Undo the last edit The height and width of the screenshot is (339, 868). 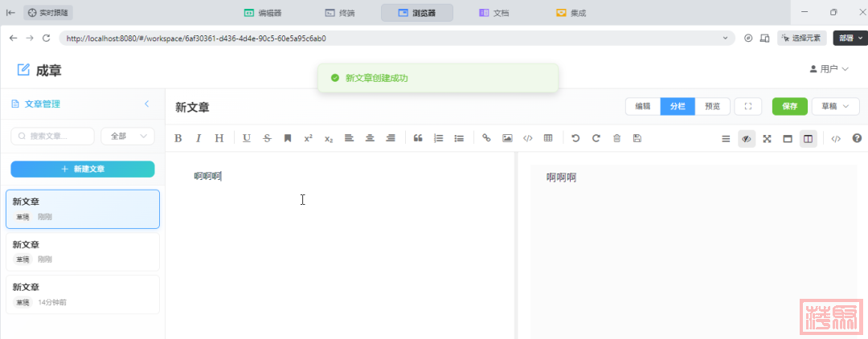coord(575,138)
